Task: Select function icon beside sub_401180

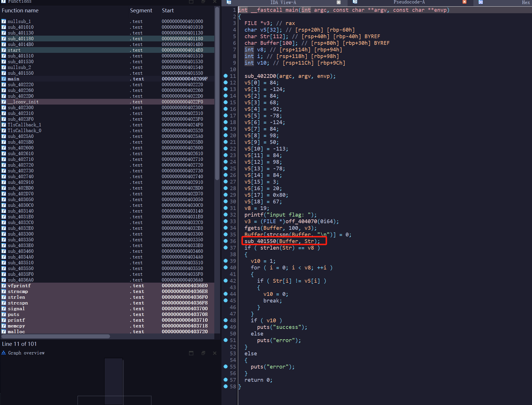Action: point(4,38)
